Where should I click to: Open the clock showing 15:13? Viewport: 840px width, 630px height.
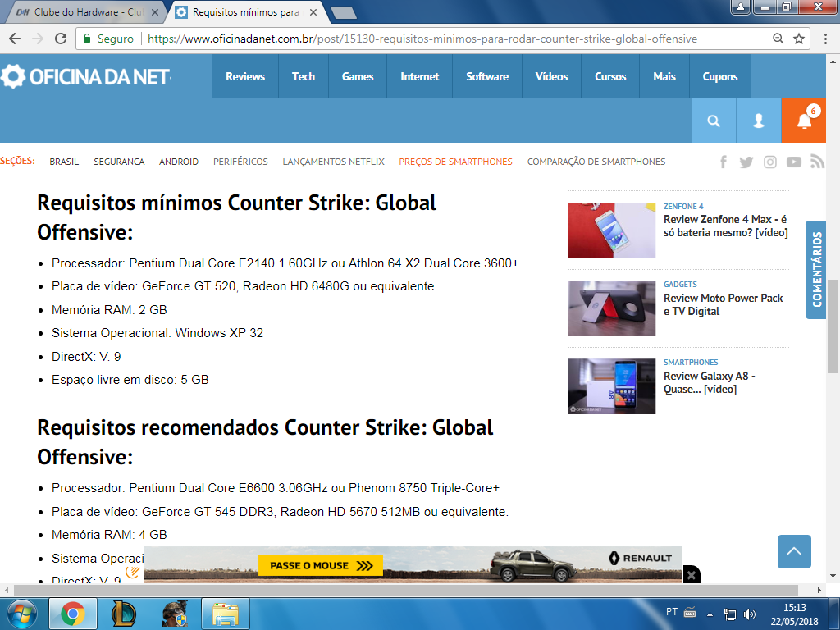794,614
